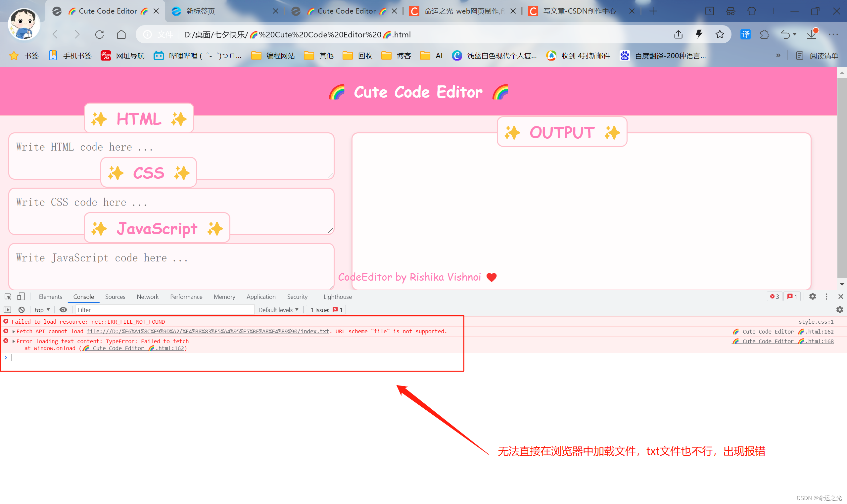Open the Default levels dropdown
This screenshot has width=847, height=504.
click(x=278, y=310)
